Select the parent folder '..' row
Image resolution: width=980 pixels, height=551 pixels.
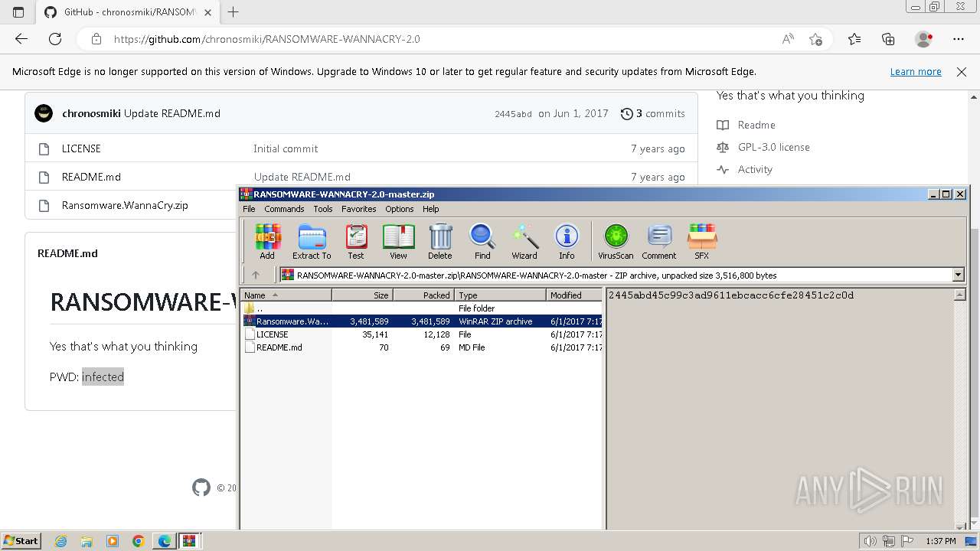pos(422,308)
